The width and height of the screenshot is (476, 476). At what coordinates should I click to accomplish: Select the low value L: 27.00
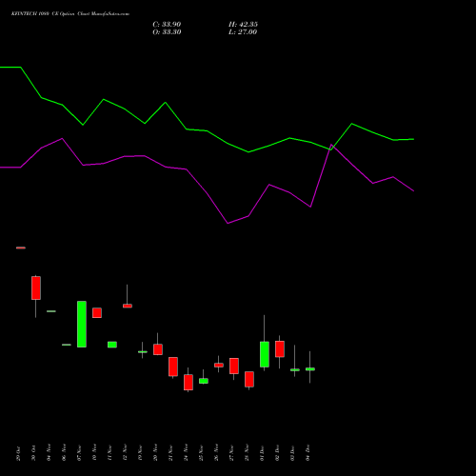point(243,32)
